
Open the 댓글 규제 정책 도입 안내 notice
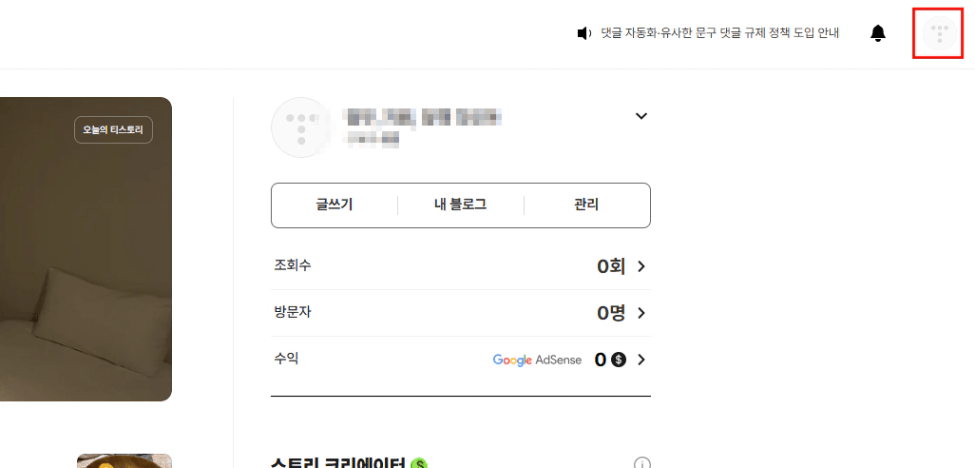pos(719,34)
